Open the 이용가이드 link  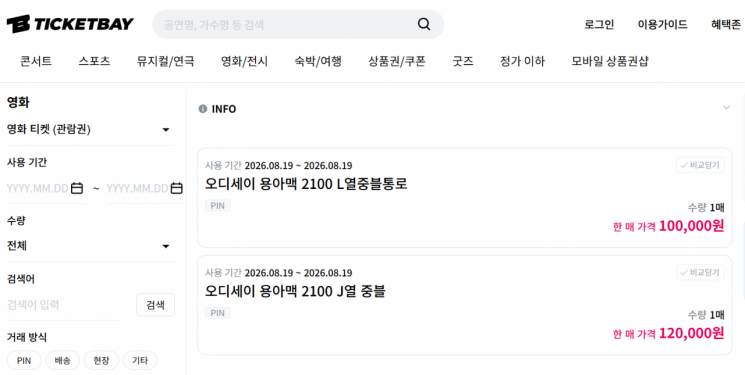point(662,24)
